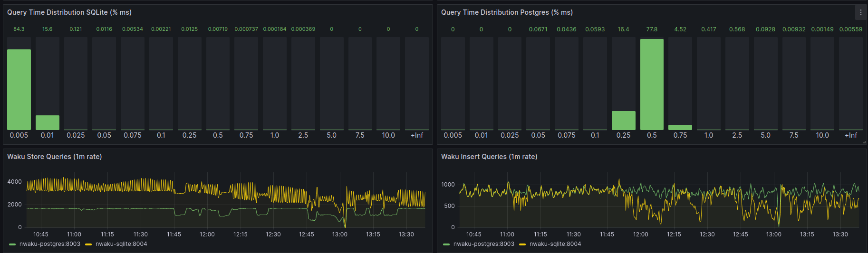Toggle nwaku-sqlite:8004 series in Insert Queries legend
This screenshot has height=253, width=868.
point(555,244)
